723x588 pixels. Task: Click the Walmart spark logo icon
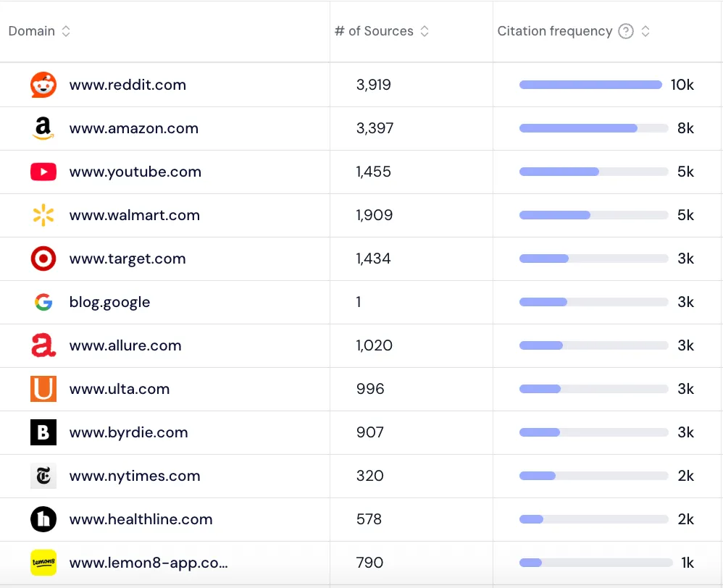coord(43,215)
